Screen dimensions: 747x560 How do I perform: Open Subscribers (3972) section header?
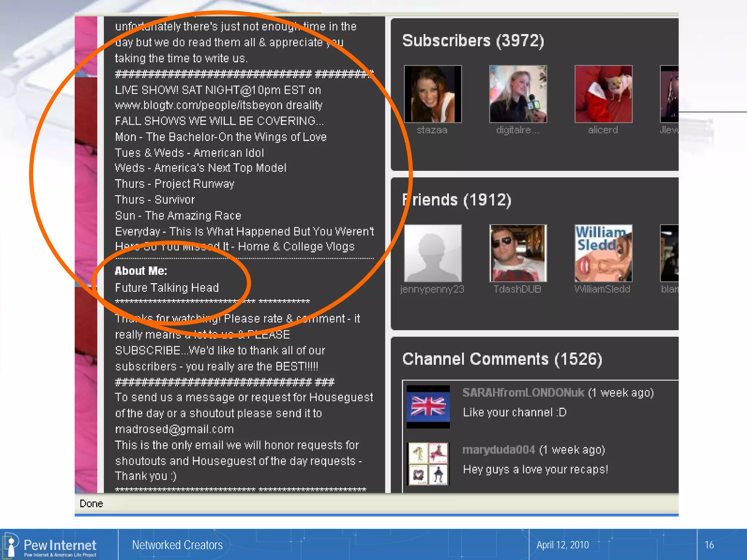[473, 41]
